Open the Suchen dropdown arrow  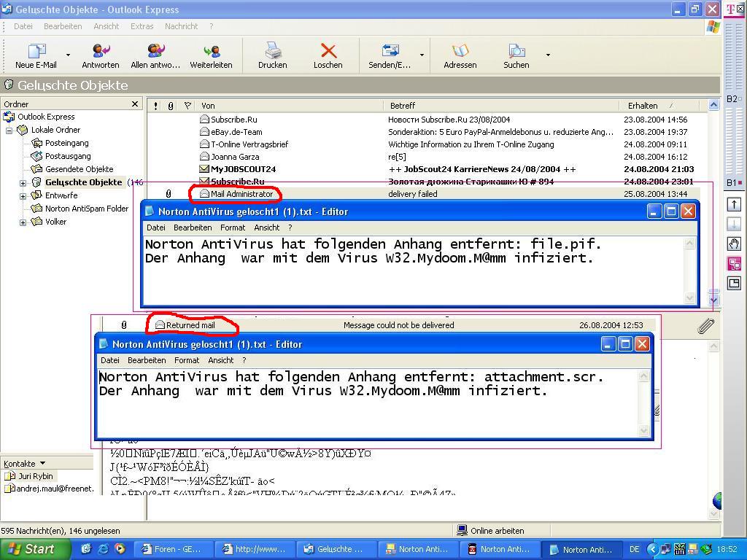(x=548, y=55)
